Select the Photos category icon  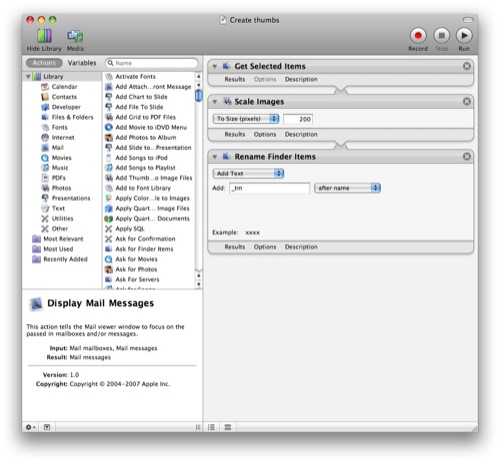click(x=45, y=188)
